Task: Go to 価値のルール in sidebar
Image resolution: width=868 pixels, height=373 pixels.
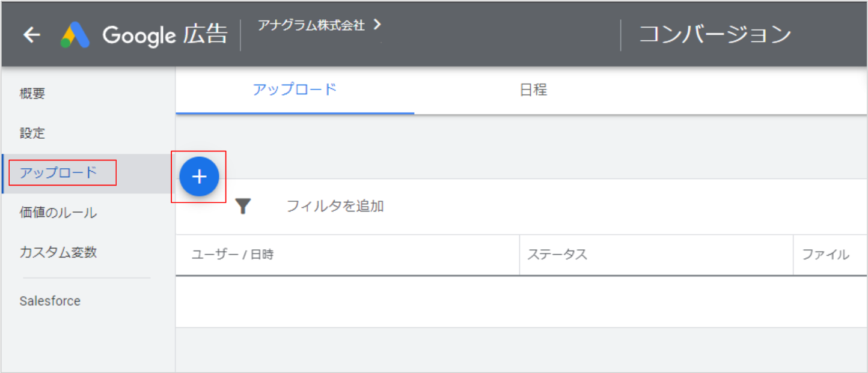Action: (58, 213)
